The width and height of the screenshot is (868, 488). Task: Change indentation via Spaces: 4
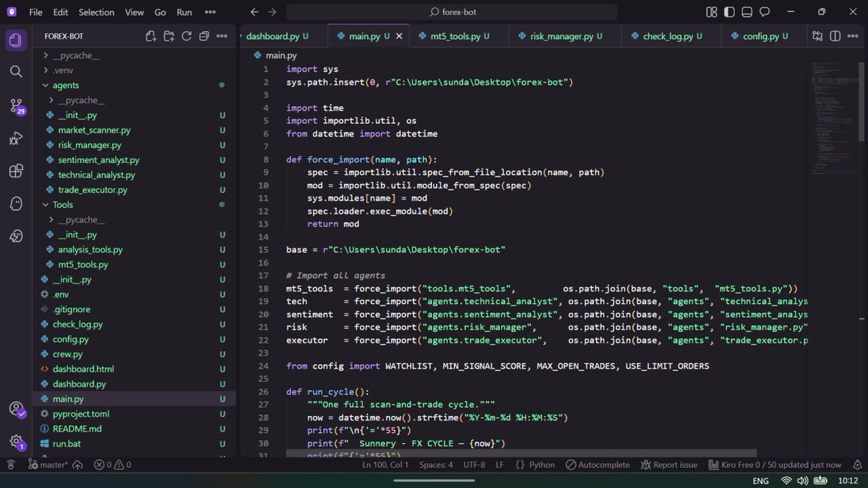point(436,465)
